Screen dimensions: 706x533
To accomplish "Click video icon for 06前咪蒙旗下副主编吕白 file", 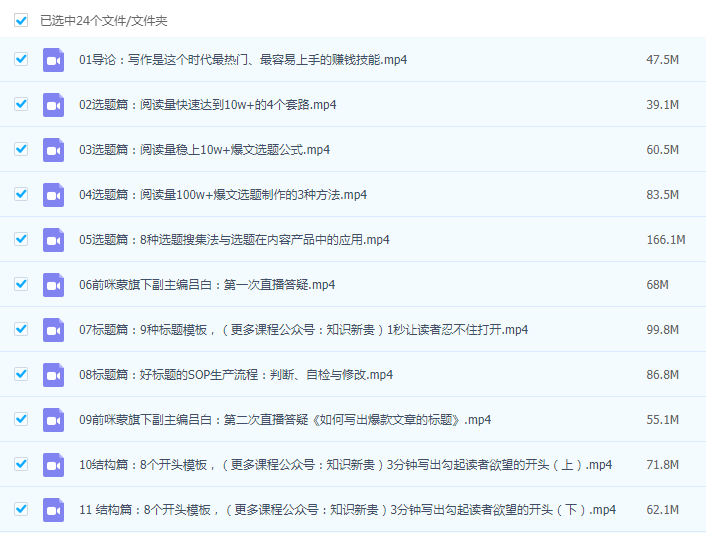I will 53,285.
